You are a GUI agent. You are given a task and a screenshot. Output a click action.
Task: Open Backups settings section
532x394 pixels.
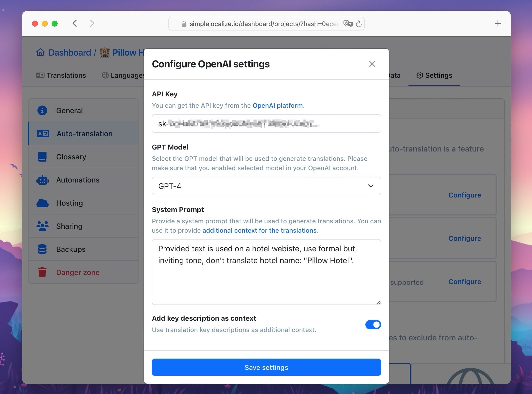click(83, 249)
